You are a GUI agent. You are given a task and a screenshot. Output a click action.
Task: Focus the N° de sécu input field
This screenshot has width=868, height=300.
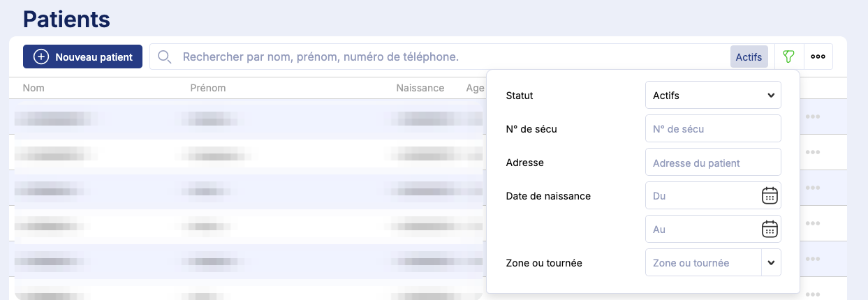713,128
